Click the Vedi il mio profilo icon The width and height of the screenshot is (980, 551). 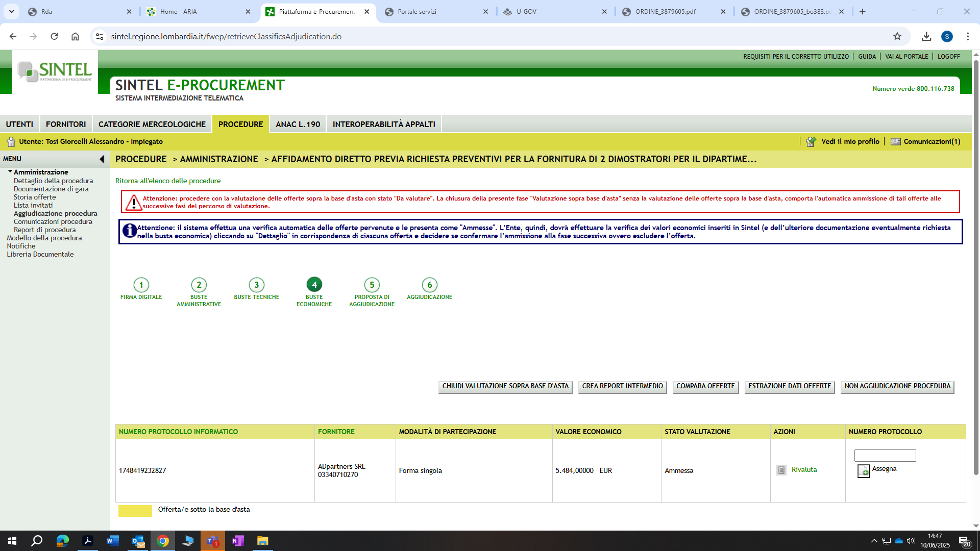click(x=811, y=142)
